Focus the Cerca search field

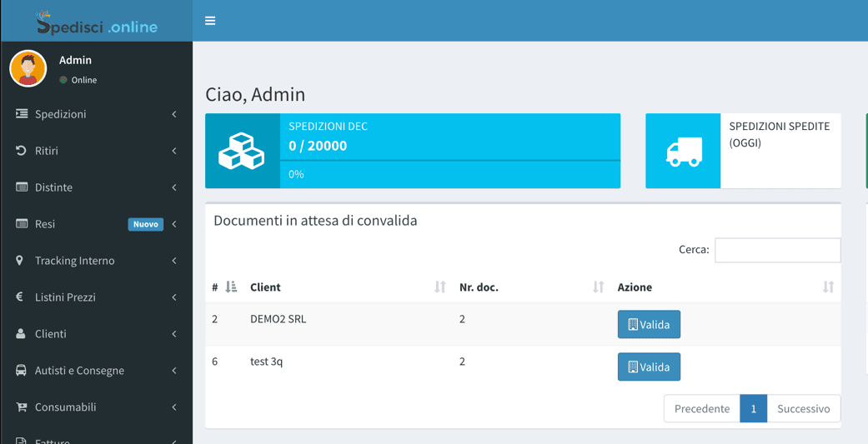click(778, 250)
